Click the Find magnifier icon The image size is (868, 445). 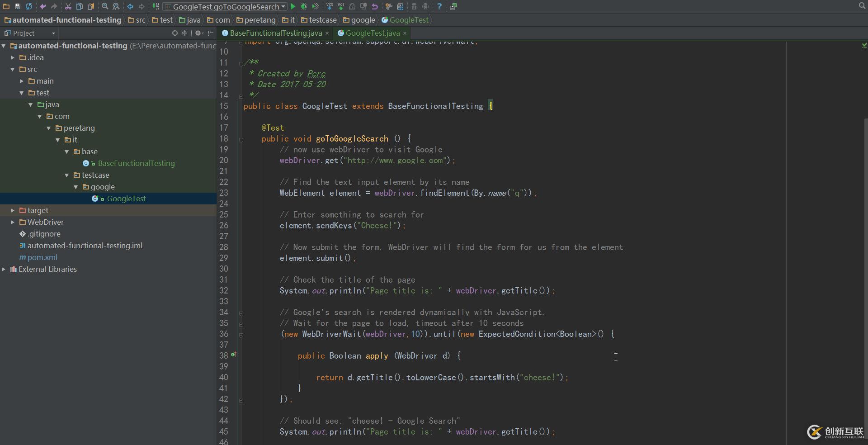coord(105,6)
